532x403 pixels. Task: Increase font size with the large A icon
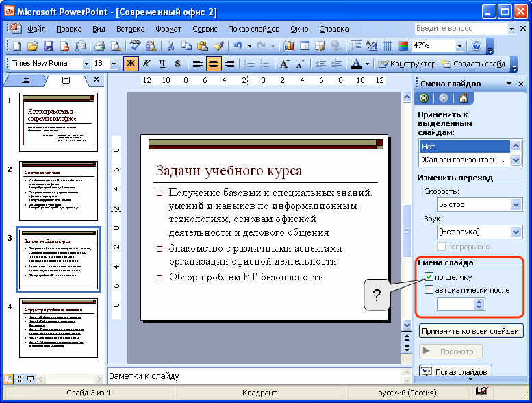coord(284,64)
